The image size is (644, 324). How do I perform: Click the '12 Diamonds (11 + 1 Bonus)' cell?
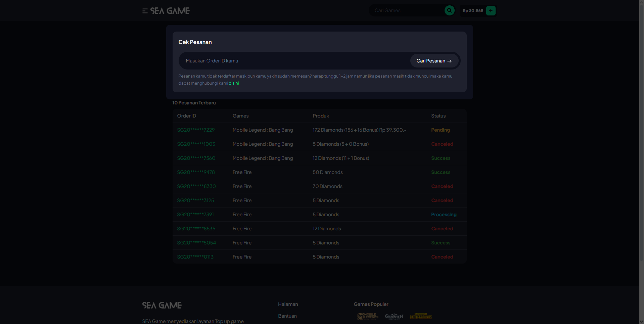point(341,158)
